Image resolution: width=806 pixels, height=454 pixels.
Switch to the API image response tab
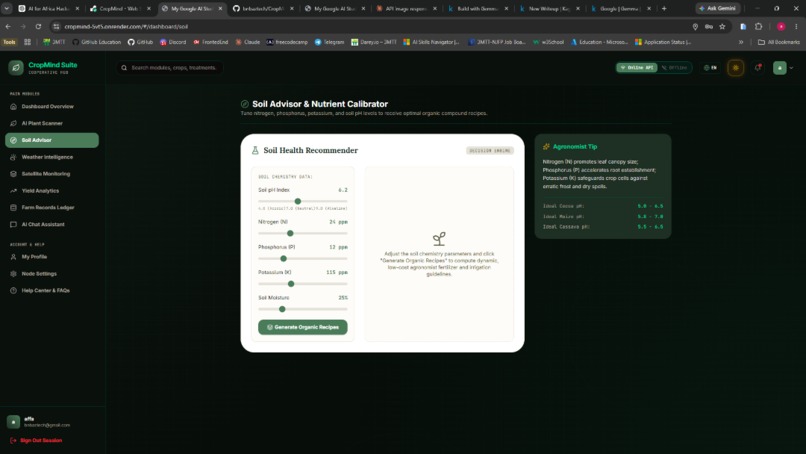(x=406, y=8)
